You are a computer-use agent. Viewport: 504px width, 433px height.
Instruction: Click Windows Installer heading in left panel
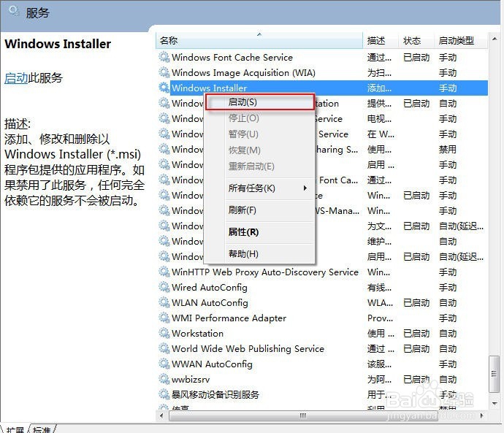(58, 44)
